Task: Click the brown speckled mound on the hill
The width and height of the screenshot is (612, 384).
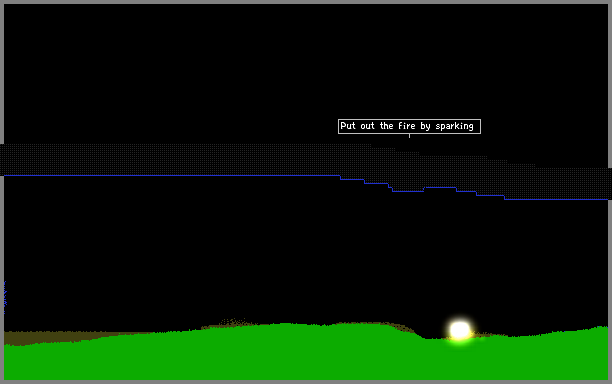Action: 234,322
